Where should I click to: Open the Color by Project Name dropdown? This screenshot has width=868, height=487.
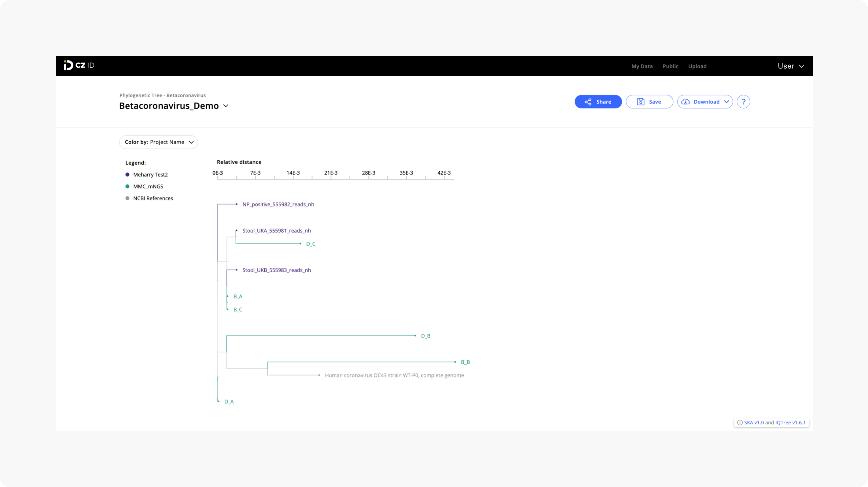[x=158, y=142]
